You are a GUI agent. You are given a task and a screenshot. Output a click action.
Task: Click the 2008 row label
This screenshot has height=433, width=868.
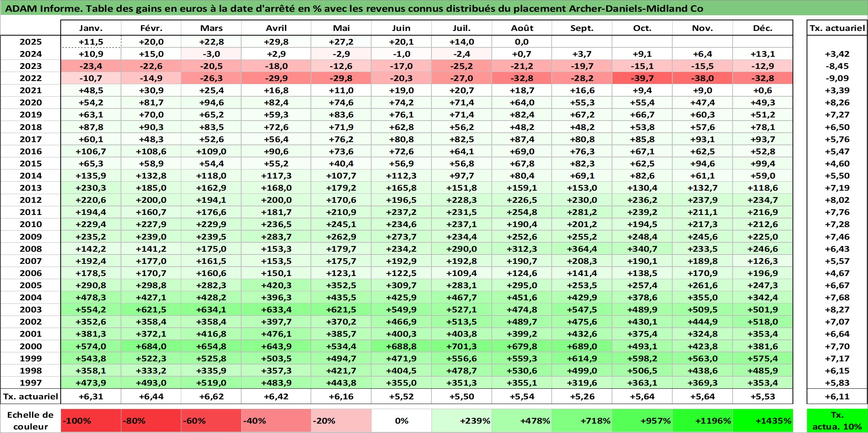coord(31,249)
